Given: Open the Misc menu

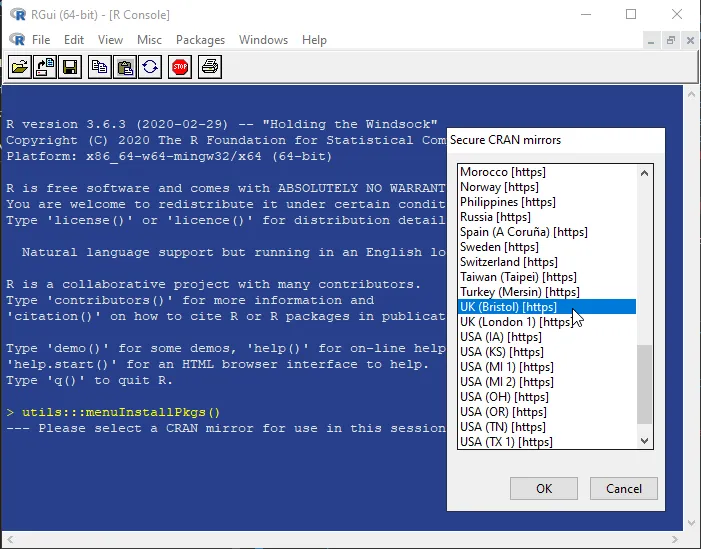Looking at the screenshot, I should click(149, 40).
